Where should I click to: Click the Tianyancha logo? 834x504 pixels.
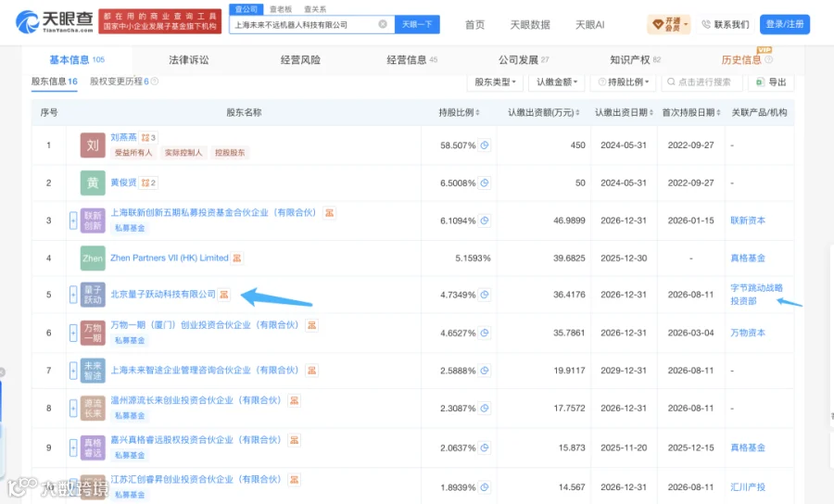coord(55,22)
